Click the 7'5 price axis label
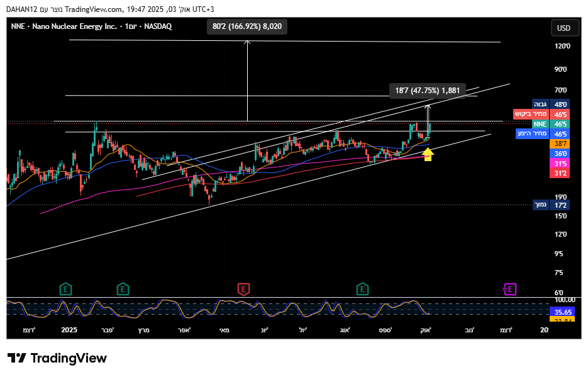 (558, 273)
